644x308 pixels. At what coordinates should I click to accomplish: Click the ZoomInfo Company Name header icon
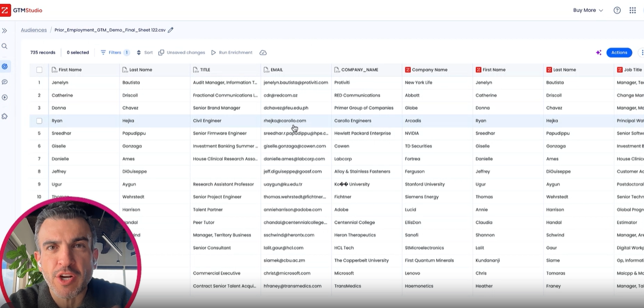pyautogui.click(x=407, y=70)
